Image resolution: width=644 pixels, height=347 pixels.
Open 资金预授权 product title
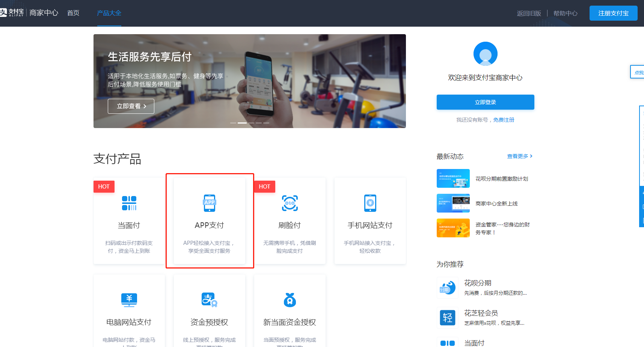(210, 322)
